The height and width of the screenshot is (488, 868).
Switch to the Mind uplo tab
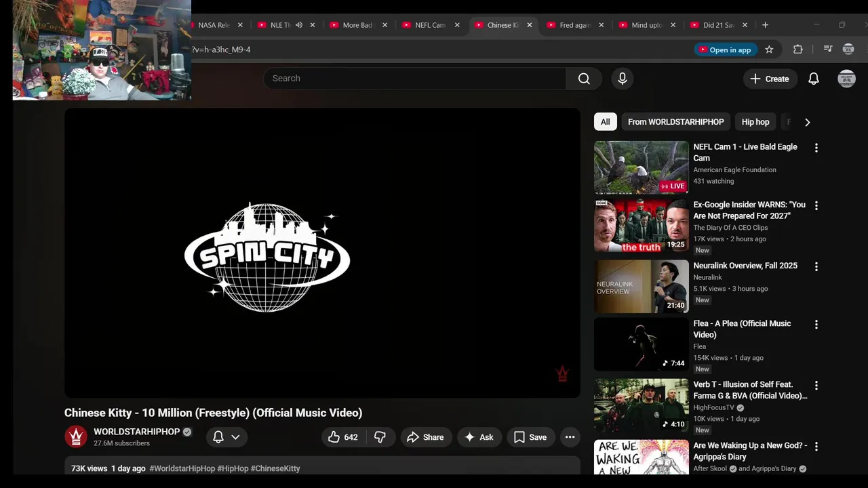[647, 25]
